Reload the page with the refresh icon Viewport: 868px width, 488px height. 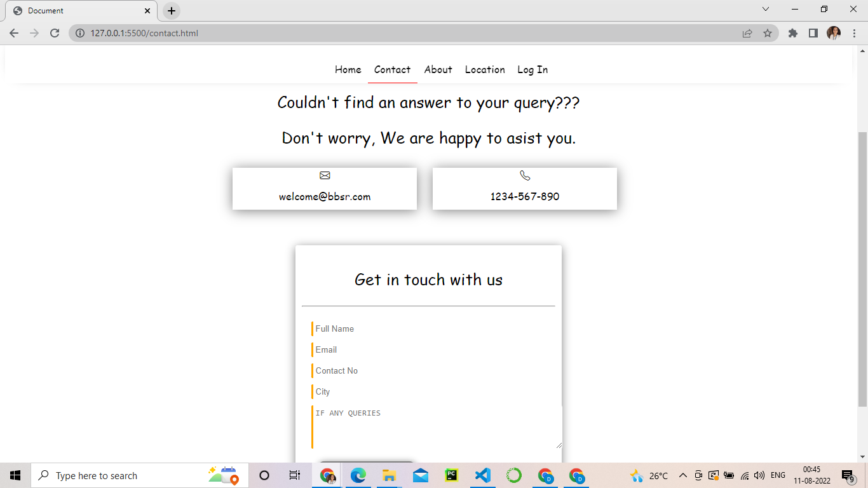(55, 33)
